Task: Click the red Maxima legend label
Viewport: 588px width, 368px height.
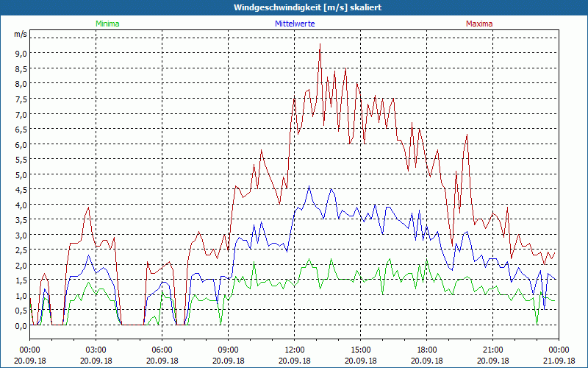Action: (479, 24)
